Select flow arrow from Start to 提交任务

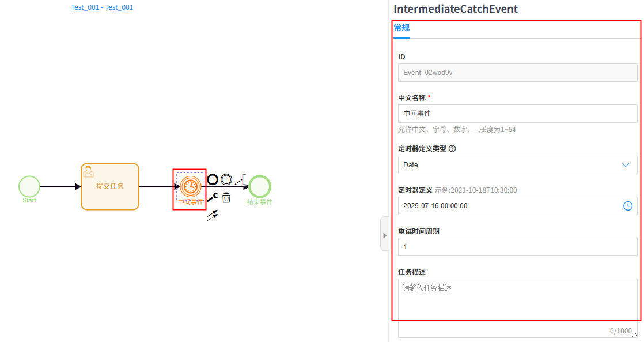60,187
